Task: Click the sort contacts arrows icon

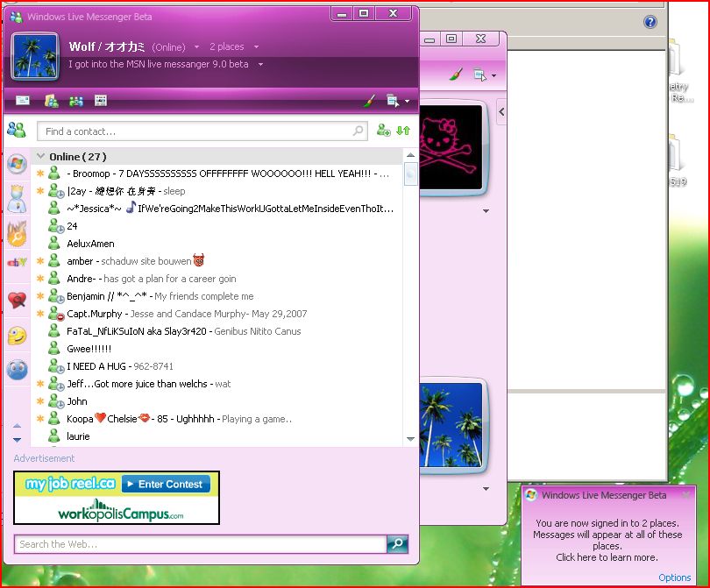Action: tap(403, 131)
